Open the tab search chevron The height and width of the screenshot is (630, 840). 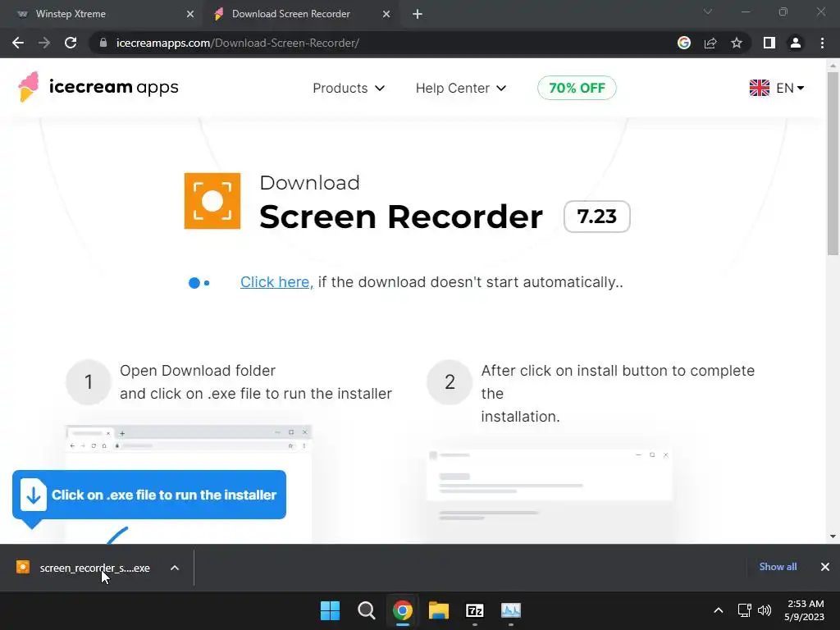coord(708,11)
